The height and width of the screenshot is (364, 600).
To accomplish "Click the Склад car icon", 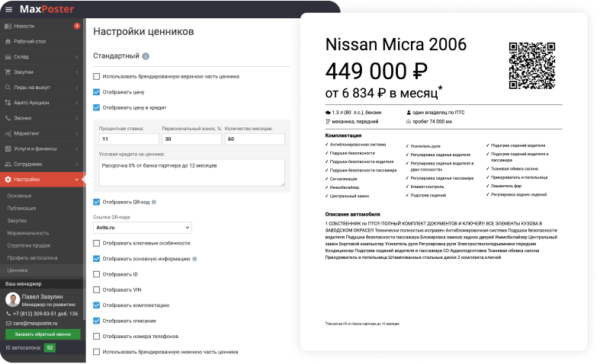I will pos(8,56).
